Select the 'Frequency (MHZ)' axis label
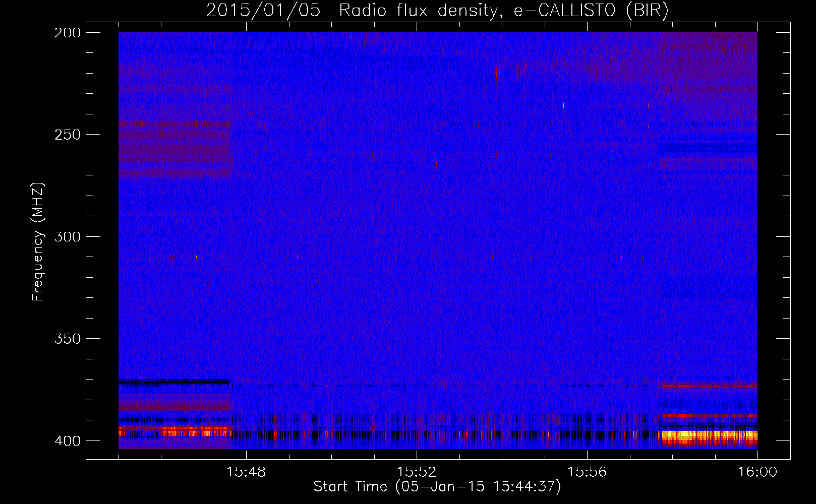 pyautogui.click(x=38, y=242)
